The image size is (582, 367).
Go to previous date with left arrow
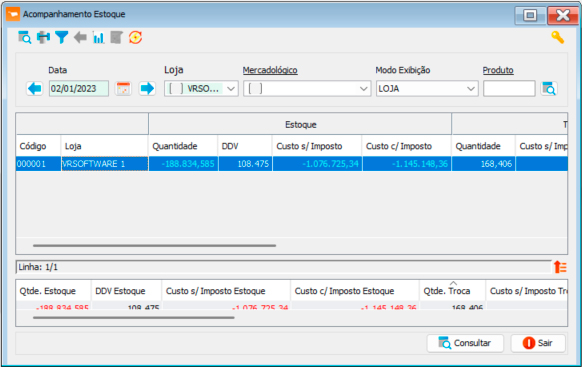tap(35, 89)
